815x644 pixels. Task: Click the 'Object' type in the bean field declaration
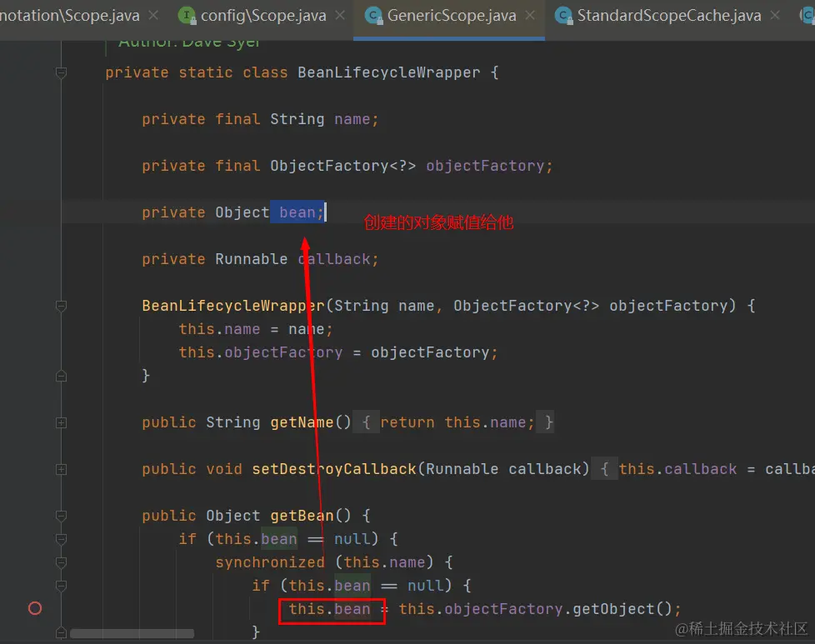pos(242,212)
